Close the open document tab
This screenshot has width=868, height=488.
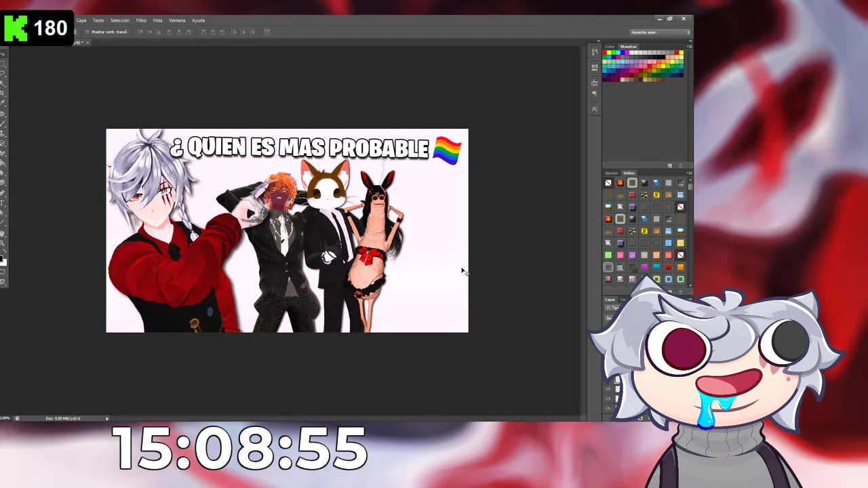point(87,42)
